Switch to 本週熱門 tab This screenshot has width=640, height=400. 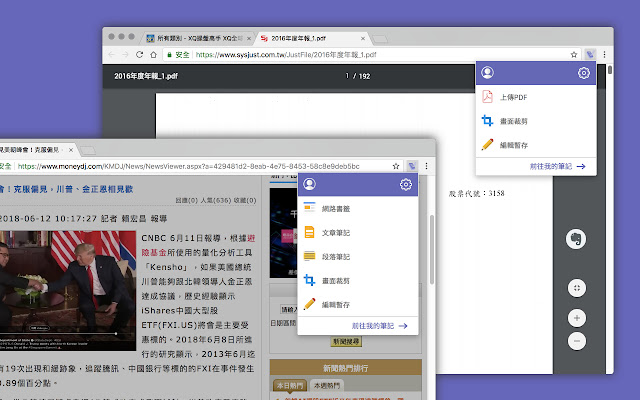(327, 385)
